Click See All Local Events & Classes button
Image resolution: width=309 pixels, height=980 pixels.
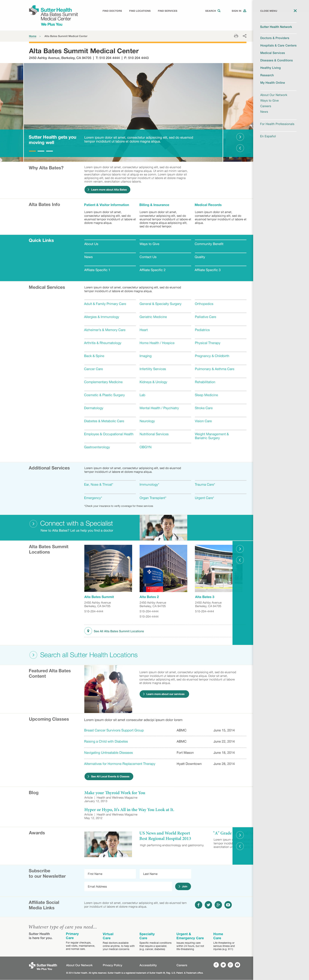pos(109,776)
